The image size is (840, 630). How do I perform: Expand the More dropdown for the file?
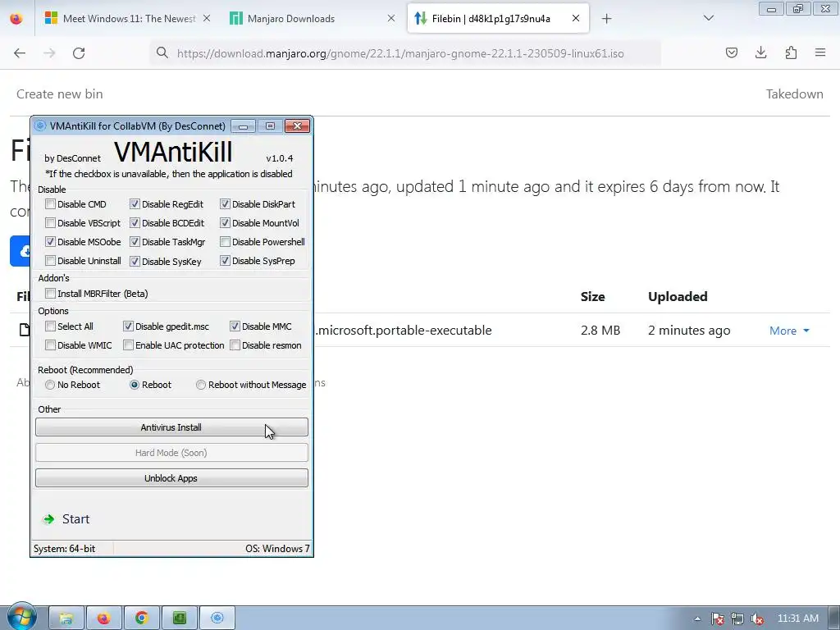coord(789,331)
